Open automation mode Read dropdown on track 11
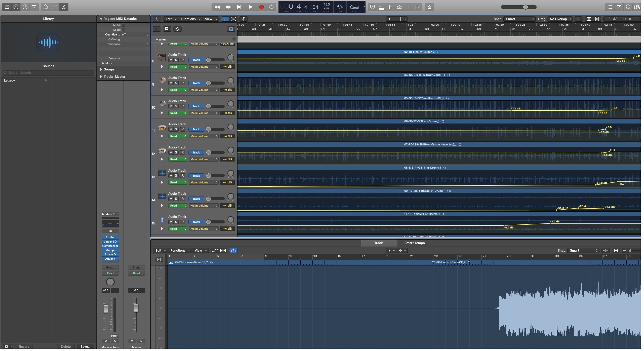644x351 pixels. tap(178, 136)
